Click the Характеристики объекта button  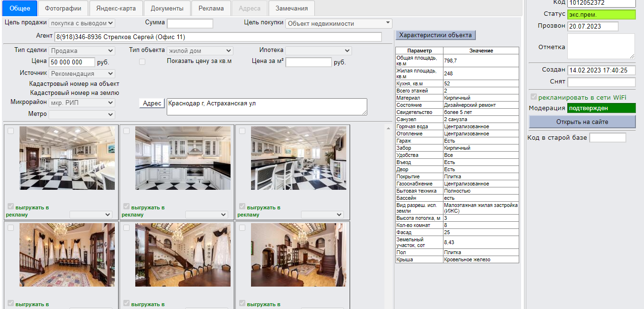pyautogui.click(x=435, y=35)
